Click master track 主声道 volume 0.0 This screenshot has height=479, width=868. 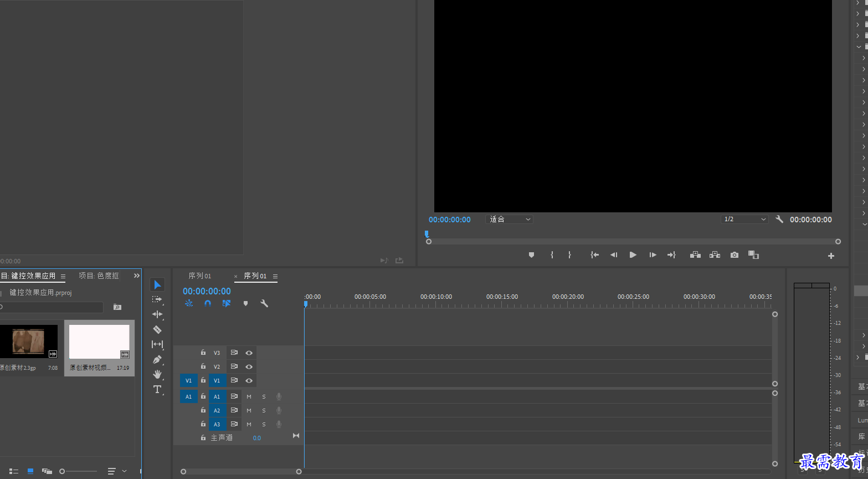coord(257,438)
